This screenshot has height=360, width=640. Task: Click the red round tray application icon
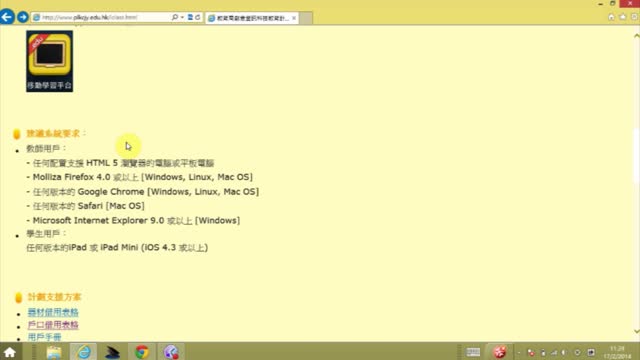[x=500, y=352]
